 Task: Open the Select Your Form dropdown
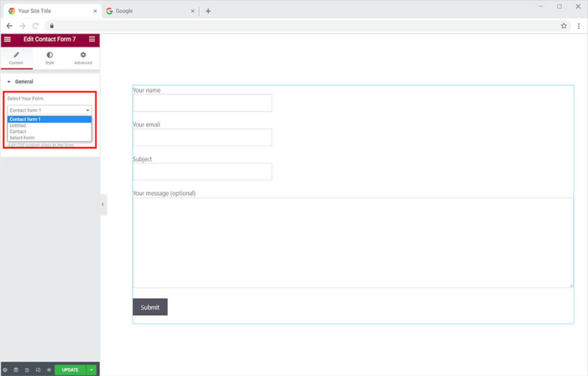(x=49, y=110)
